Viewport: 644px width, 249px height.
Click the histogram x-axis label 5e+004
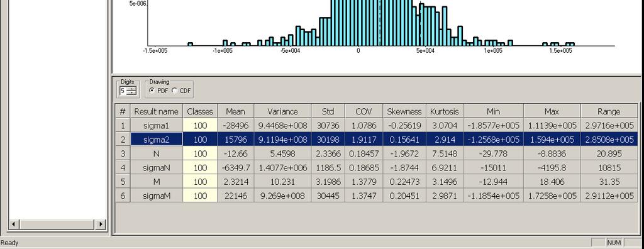click(425, 50)
